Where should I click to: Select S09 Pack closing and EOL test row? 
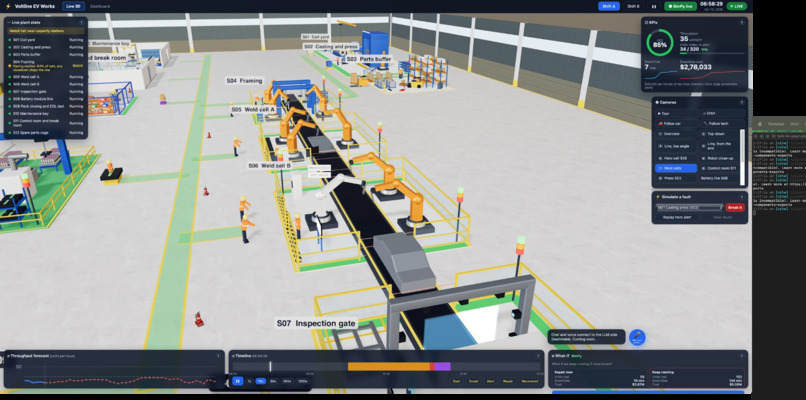[x=46, y=106]
